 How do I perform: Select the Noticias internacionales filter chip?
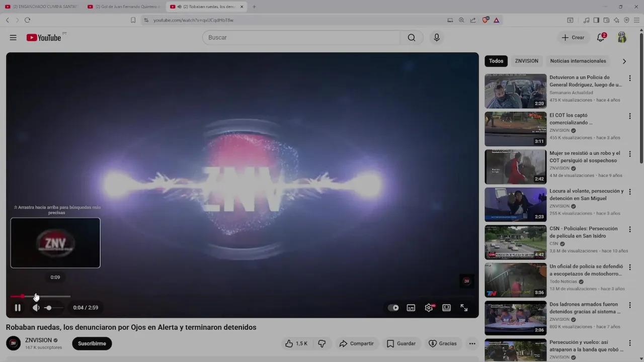(x=578, y=61)
